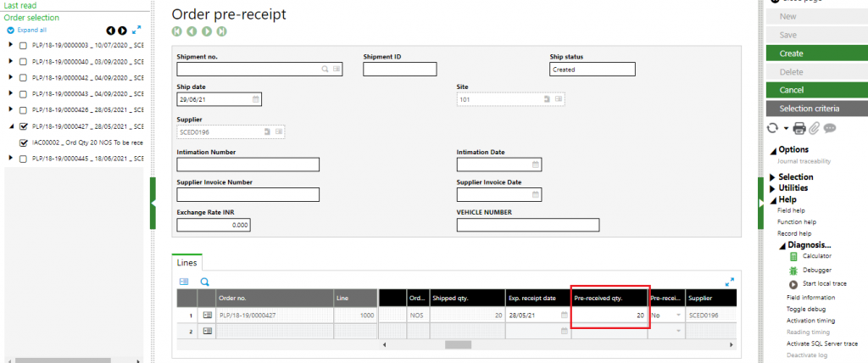
Task: Click the refresh icon in right panel
Action: (x=771, y=129)
